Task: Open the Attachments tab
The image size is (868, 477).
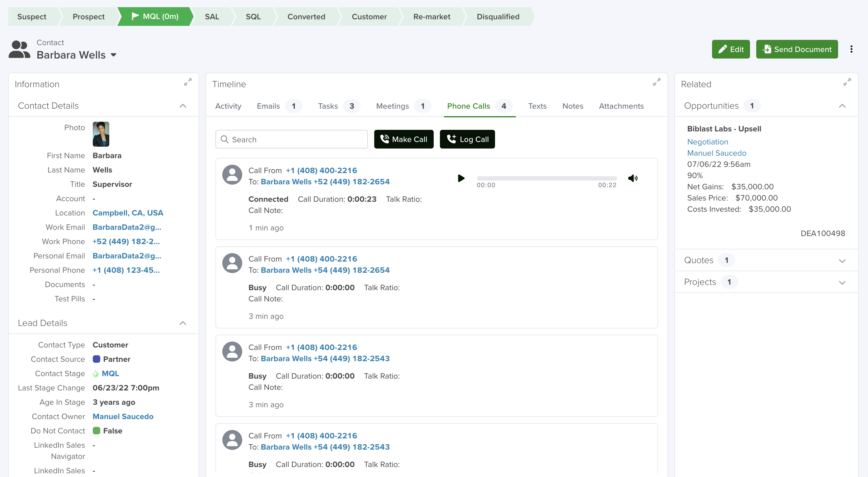Action: (621, 106)
